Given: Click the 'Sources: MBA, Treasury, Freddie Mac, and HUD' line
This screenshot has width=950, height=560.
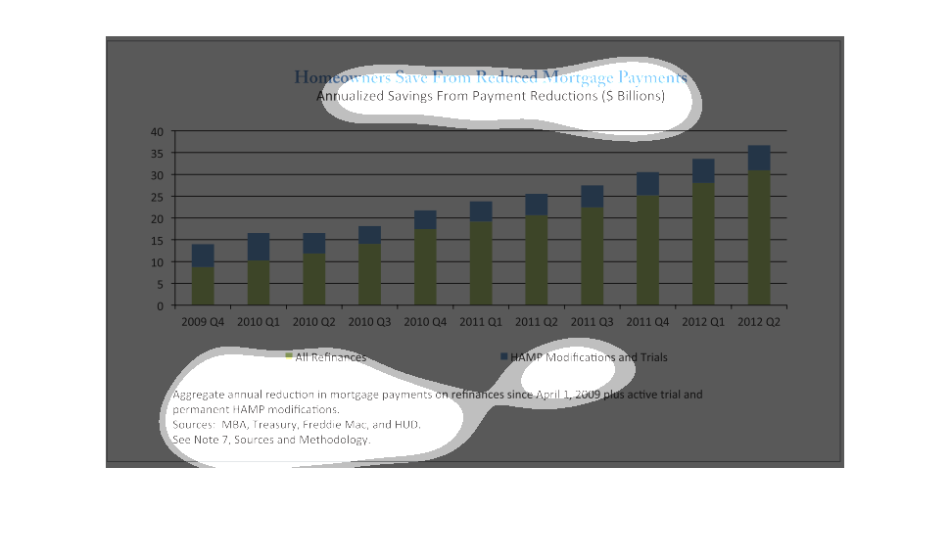Looking at the screenshot, I should (297, 424).
